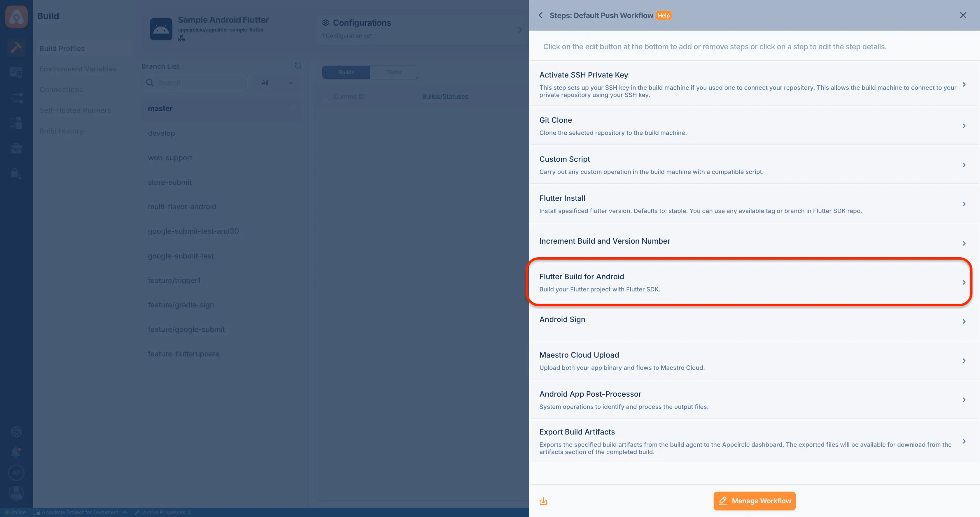
Task: Expand the Maestro Cloud Upload chevron
Action: click(964, 361)
